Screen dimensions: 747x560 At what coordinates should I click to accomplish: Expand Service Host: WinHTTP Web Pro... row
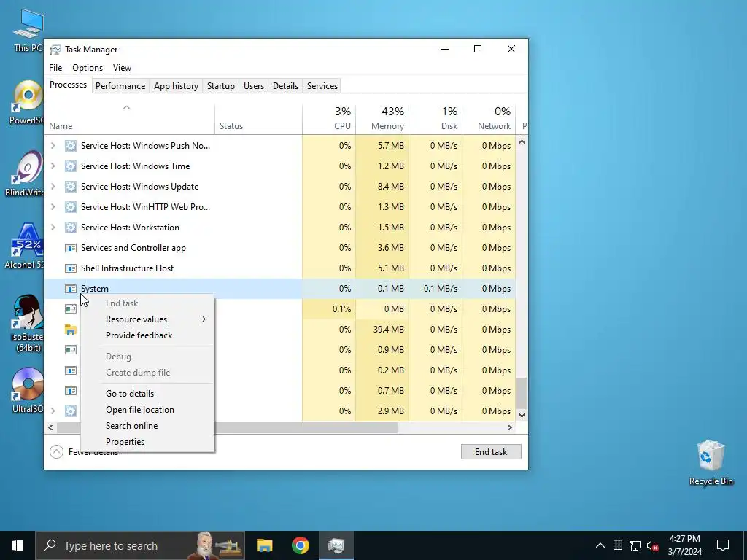click(53, 207)
